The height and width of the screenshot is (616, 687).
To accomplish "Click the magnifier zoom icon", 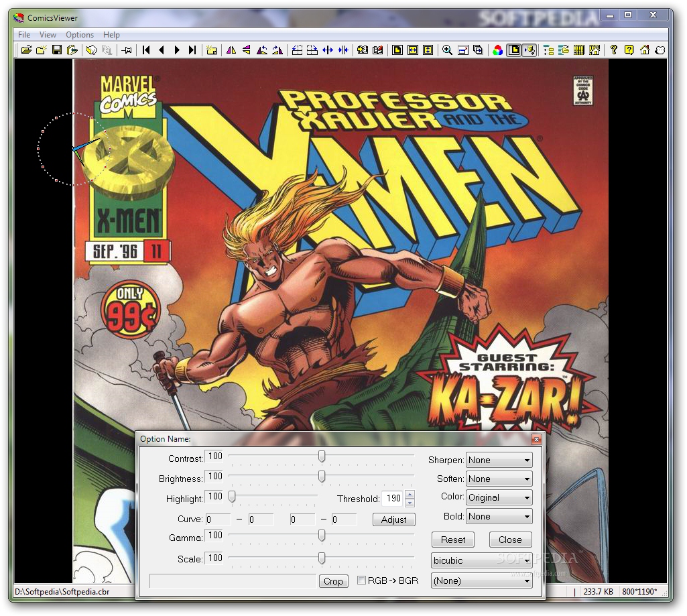I will click(x=447, y=50).
